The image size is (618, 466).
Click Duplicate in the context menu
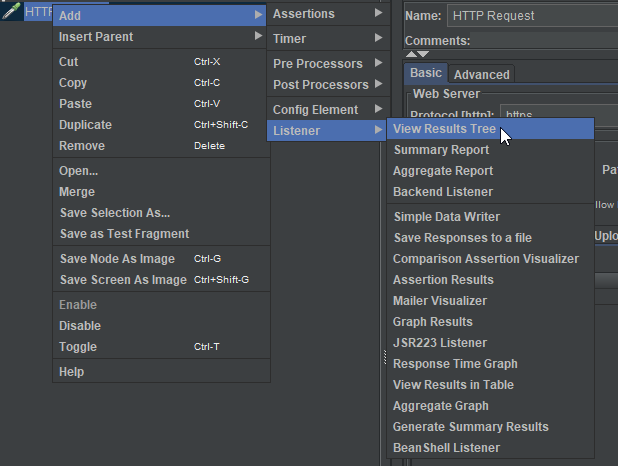click(x=85, y=125)
